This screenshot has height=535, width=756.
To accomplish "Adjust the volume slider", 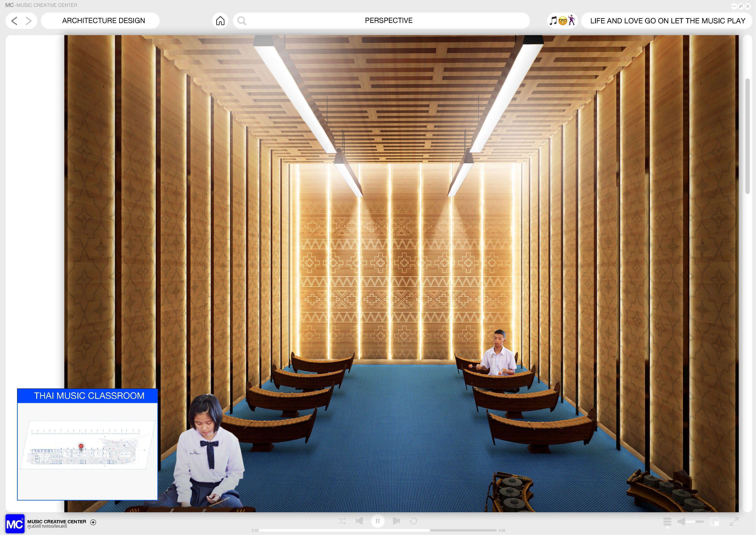I will pyautogui.click(x=695, y=521).
